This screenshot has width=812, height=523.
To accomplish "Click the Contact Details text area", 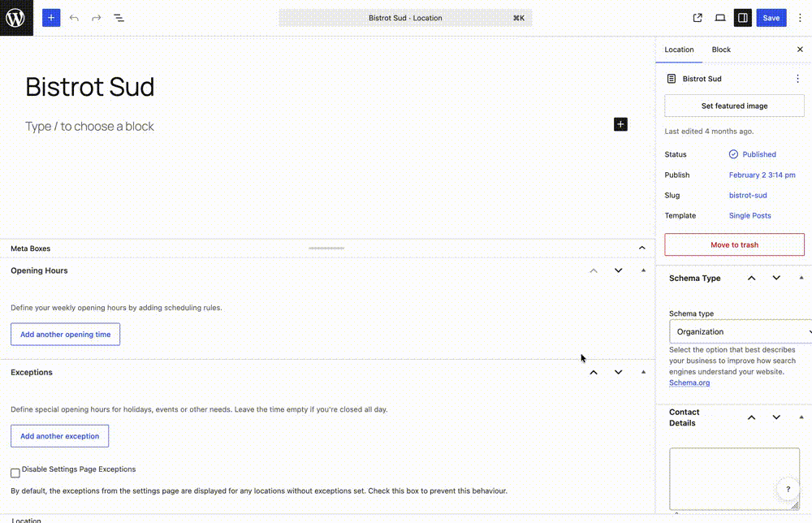I will tap(734, 479).
